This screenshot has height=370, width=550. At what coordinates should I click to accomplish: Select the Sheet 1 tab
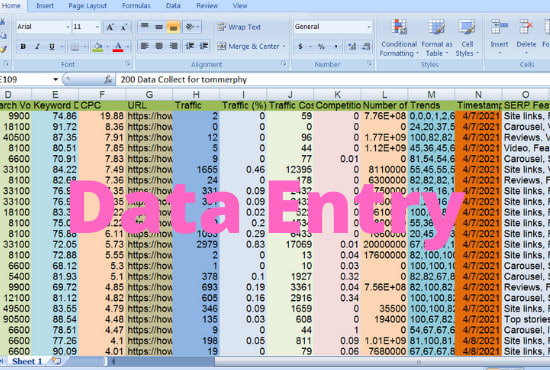pyautogui.click(x=27, y=361)
